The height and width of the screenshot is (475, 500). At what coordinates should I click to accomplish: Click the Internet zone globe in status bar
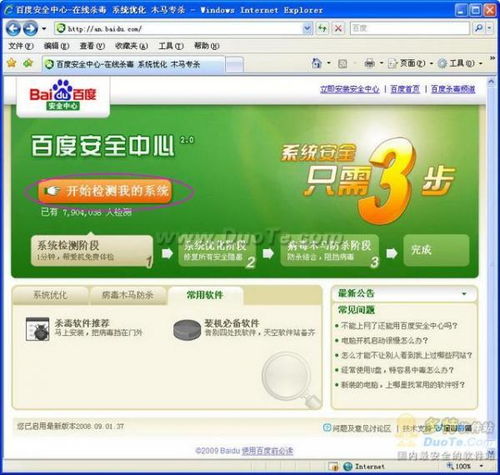point(348,466)
